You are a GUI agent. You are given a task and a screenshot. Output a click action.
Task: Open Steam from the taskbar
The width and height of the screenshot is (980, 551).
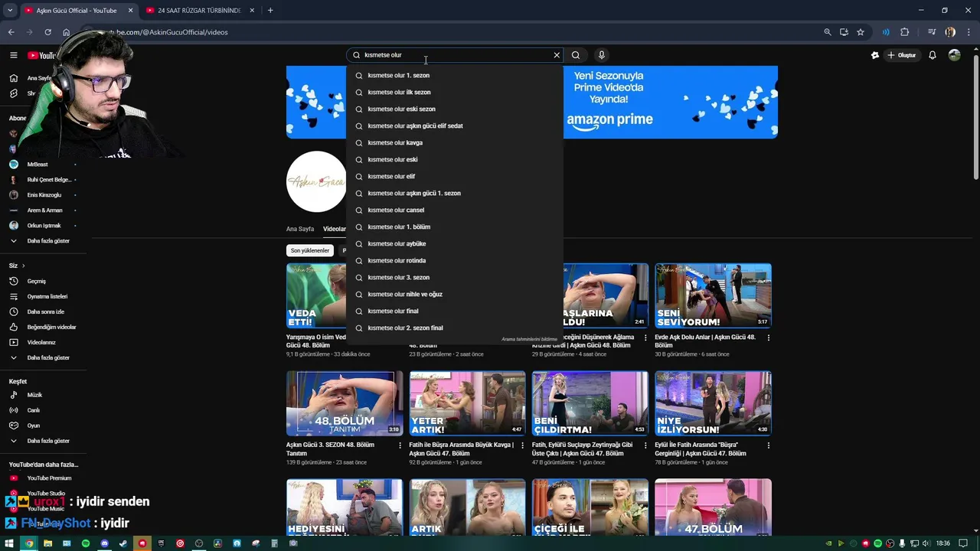123,543
